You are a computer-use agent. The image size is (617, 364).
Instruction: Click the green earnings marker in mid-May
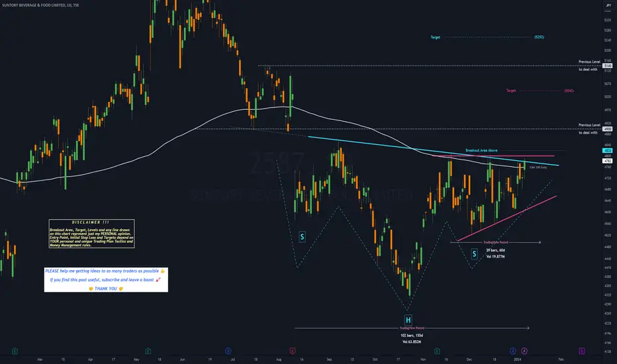click(x=148, y=351)
